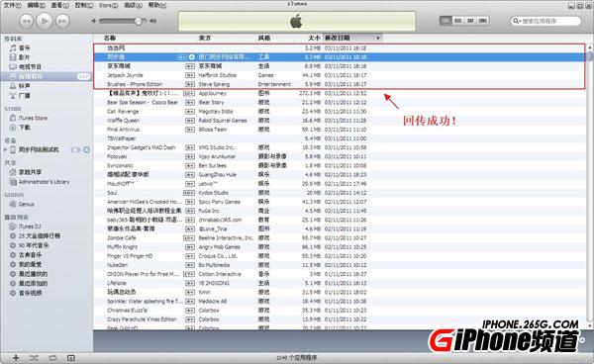Switch to Cover Flow view
This screenshot has width=594, height=364.
pyautogui.click(x=483, y=21)
